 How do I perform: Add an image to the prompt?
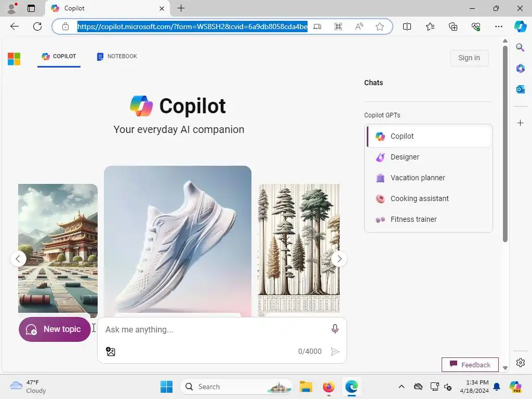111,352
